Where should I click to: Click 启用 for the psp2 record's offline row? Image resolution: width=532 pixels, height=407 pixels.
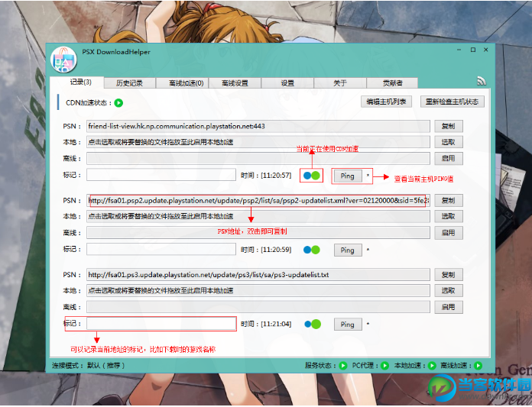click(449, 233)
